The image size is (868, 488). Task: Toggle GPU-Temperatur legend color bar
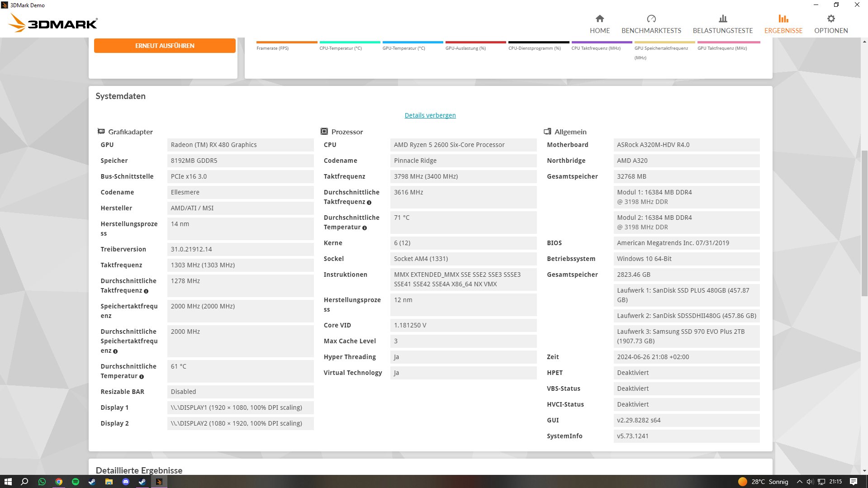[413, 43]
